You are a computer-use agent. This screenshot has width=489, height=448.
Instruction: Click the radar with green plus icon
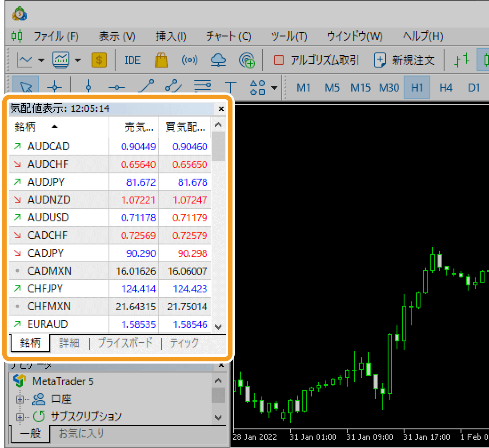247,60
